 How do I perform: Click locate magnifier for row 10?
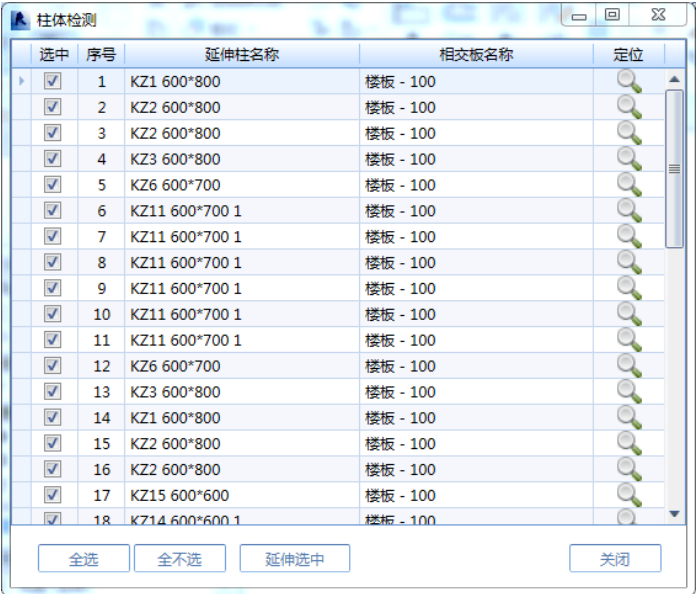pyautogui.click(x=629, y=314)
